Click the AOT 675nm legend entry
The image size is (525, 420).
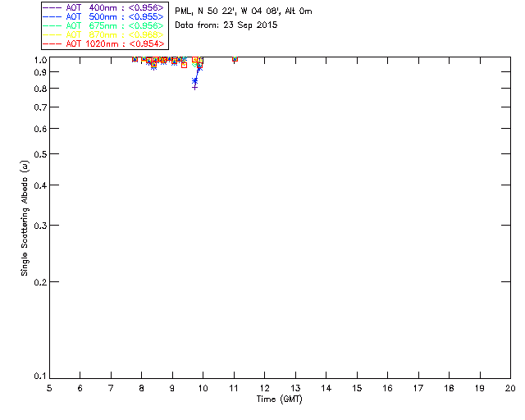click(103, 25)
